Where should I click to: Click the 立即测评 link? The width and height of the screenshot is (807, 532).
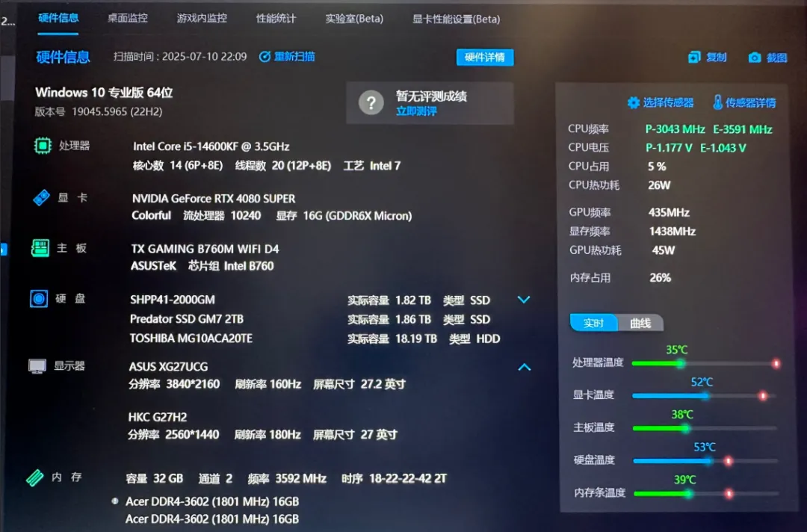[x=416, y=111]
